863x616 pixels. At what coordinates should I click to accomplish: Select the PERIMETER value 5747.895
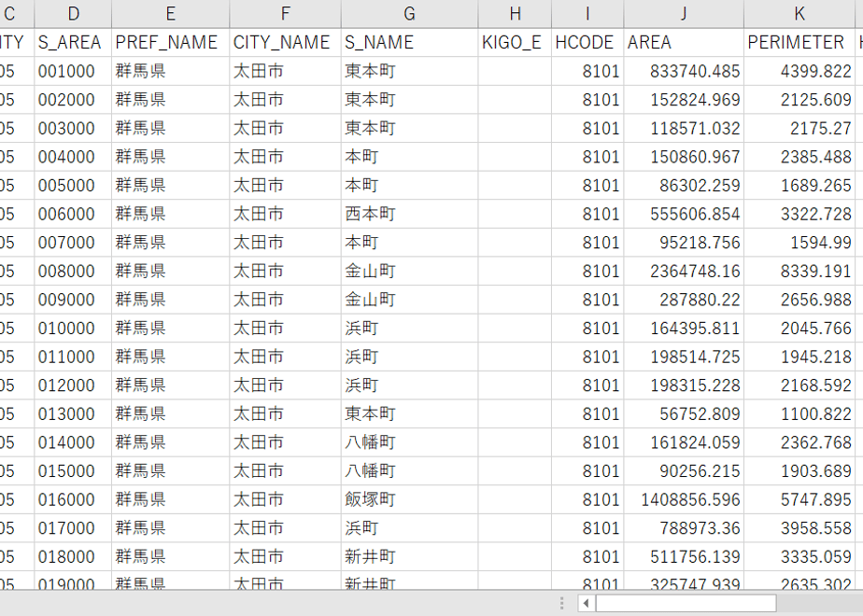(799, 499)
